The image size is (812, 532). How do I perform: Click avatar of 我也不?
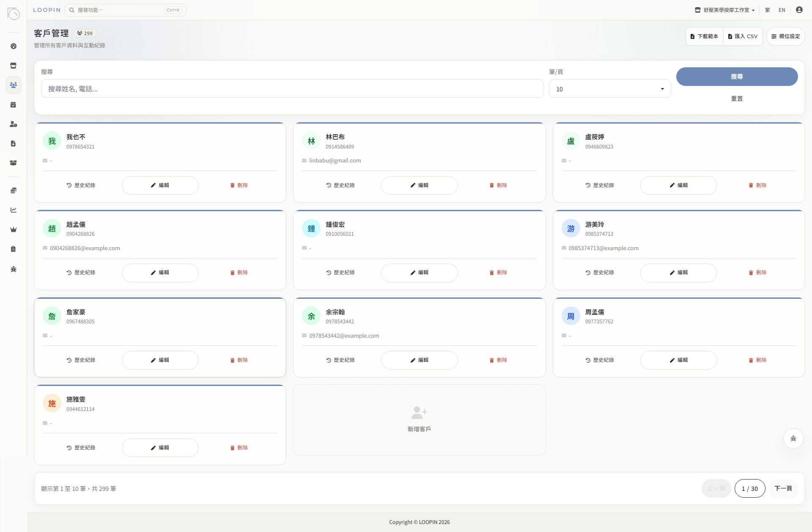tap(52, 141)
